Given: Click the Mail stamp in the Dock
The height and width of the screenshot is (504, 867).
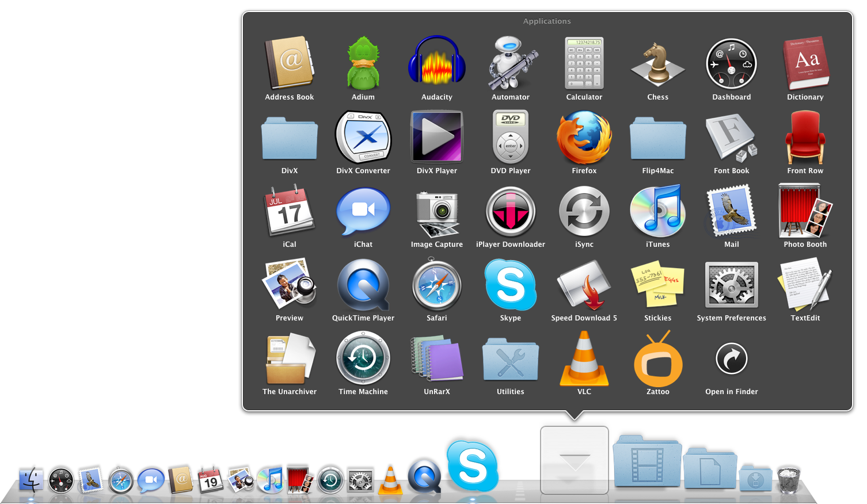Looking at the screenshot, I should (x=91, y=479).
